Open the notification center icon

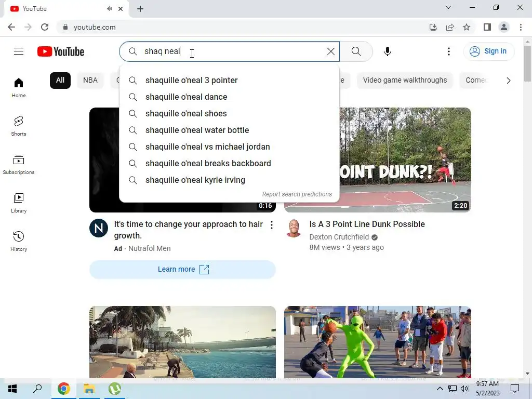[515, 389]
